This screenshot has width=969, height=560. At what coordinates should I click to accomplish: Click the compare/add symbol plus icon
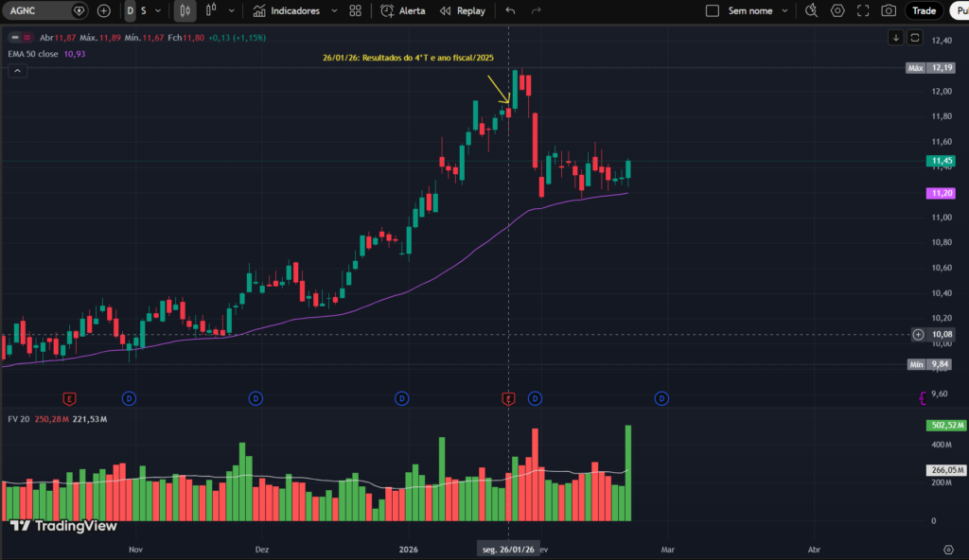[x=103, y=10]
